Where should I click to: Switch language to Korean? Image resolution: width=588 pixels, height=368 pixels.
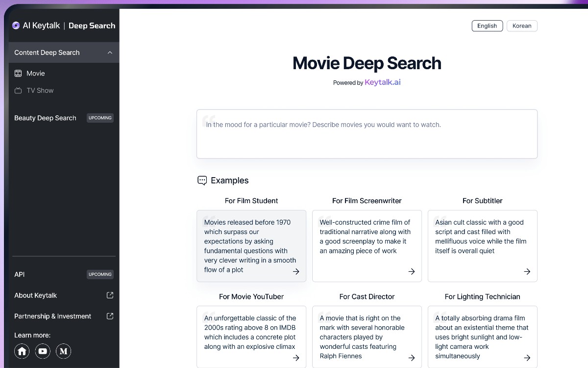pyautogui.click(x=521, y=26)
